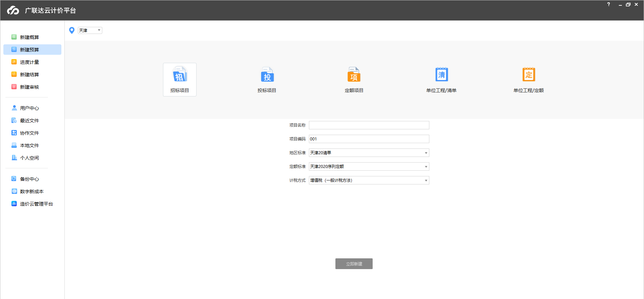Click the 进度计量 sidebar icon
The image size is (644, 299).
pyautogui.click(x=14, y=62)
